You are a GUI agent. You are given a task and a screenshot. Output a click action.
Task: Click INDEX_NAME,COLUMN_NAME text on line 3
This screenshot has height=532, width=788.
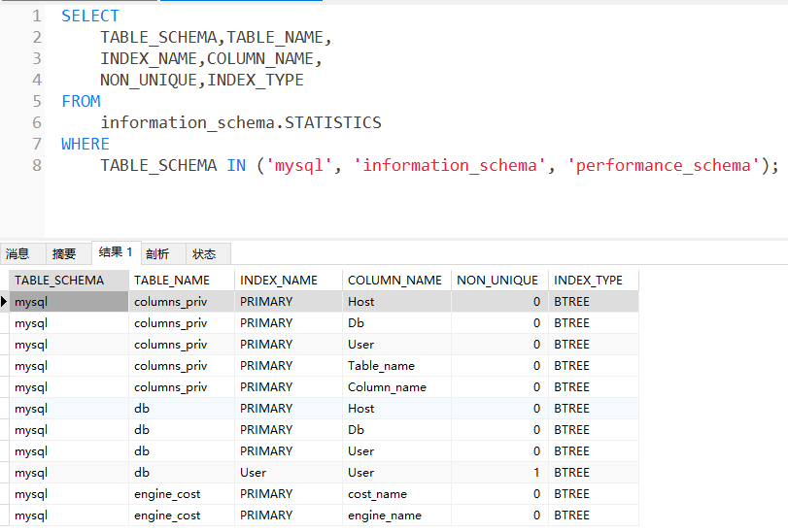tap(211, 58)
